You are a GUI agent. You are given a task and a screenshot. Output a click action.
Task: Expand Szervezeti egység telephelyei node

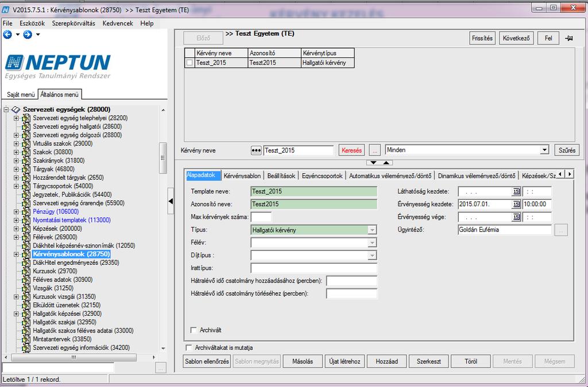[x=16, y=118]
